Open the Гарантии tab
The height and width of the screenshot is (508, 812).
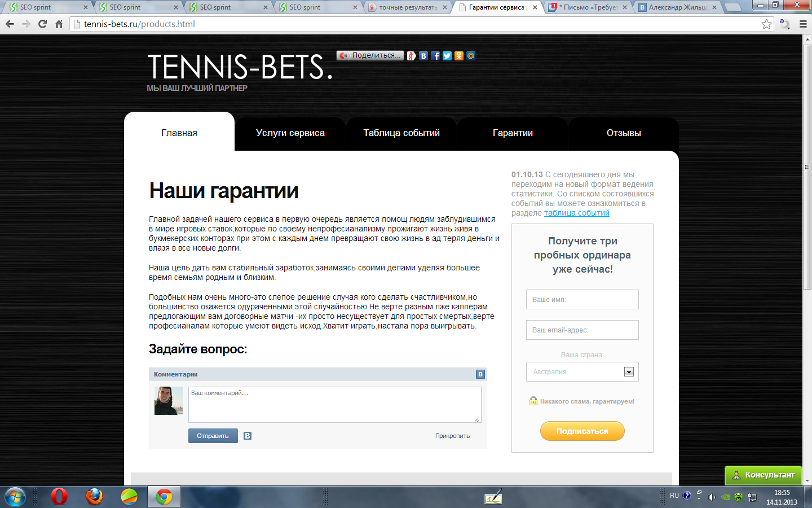513,134
